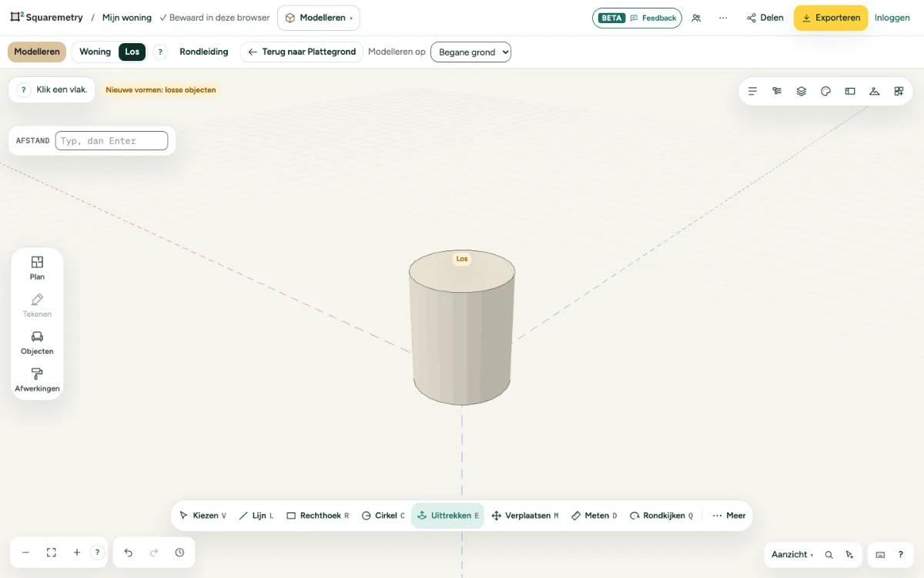Click the Delen share button
Screen dimensions: 924x578
(765, 18)
